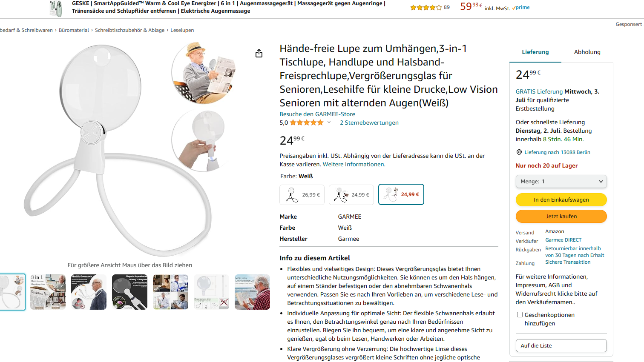Viewport: 644px width, 362px height.
Task: Expand the Auf die Liste dropdown
Action: (x=561, y=345)
